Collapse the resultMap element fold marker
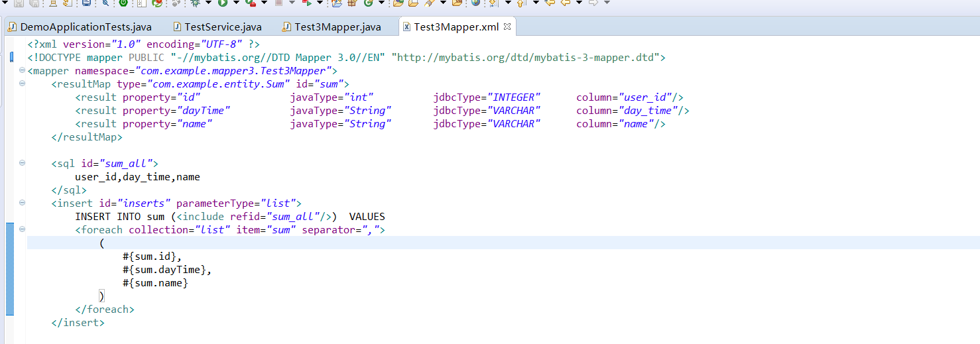Screen dimensions: 980x344 click(x=23, y=84)
